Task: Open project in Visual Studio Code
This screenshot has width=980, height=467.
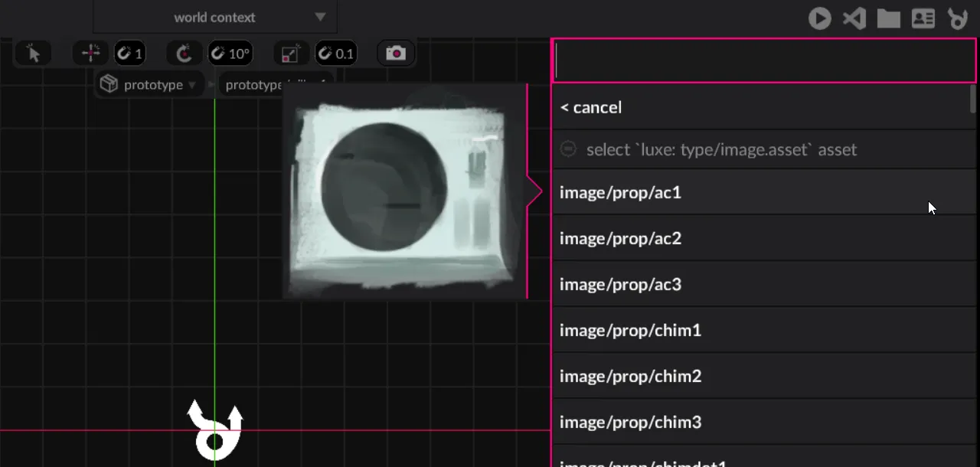Action: click(x=854, y=18)
